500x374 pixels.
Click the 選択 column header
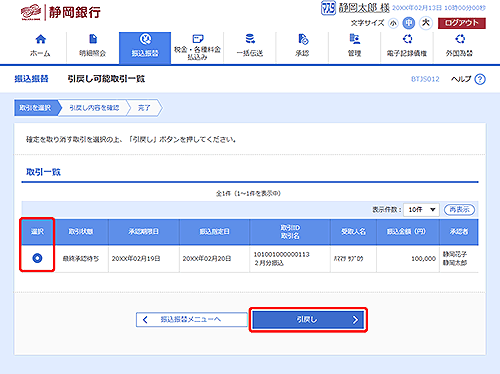click(x=37, y=232)
